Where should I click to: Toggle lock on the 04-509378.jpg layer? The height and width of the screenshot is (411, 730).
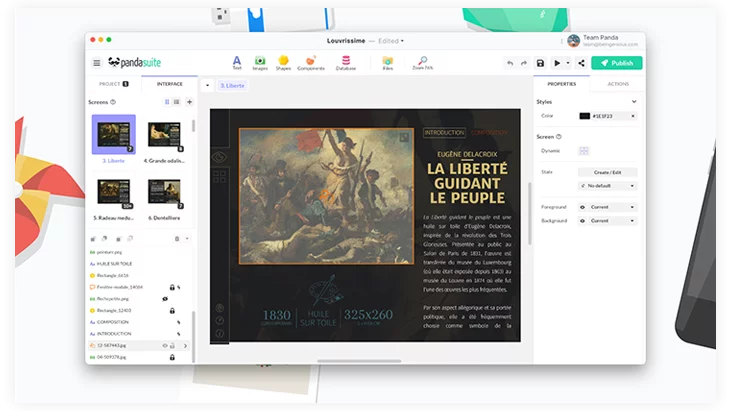172,357
